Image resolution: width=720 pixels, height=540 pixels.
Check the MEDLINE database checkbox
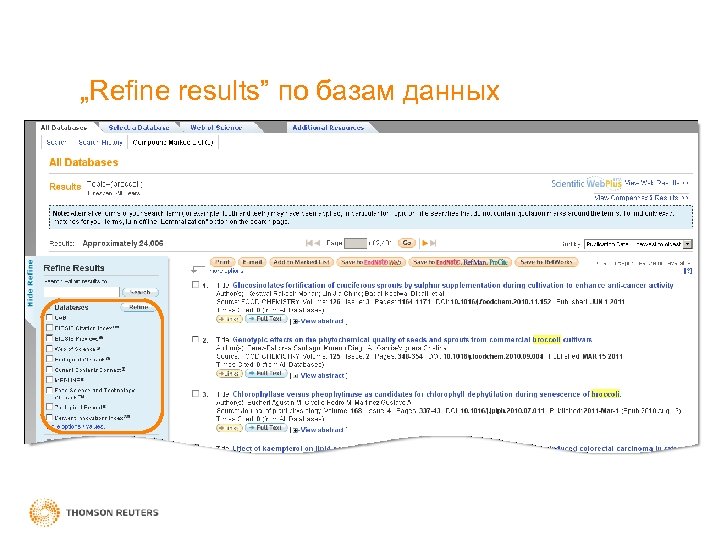[50, 380]
